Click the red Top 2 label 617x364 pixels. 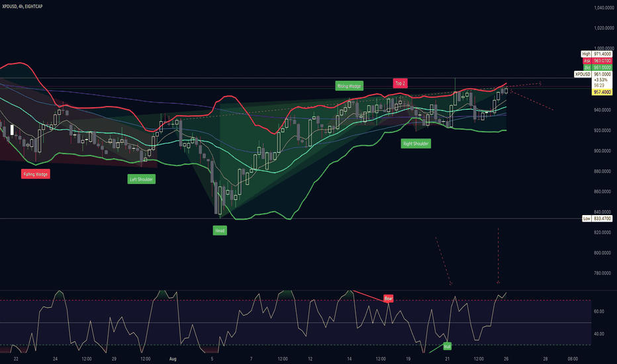point(400,83)
